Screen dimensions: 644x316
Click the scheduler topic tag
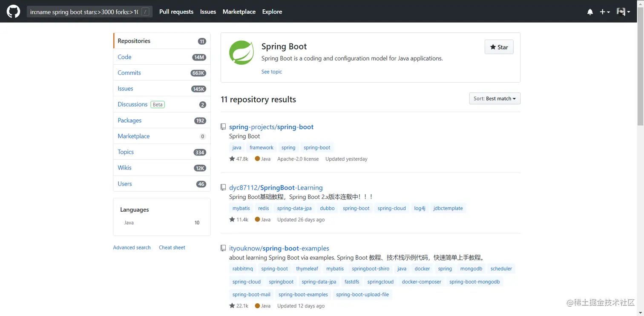click(x=501, y=269)
